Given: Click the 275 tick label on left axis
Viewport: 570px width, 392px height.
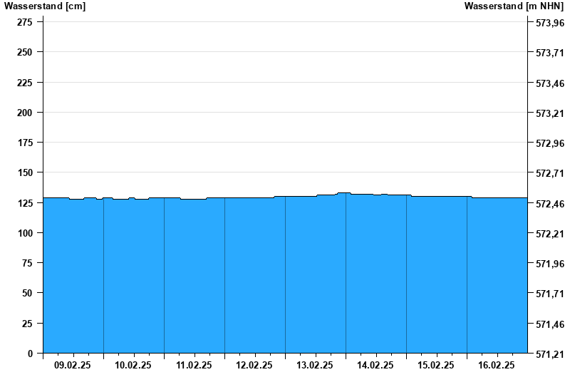Looking at the screenshot, I should pos(24,22).
